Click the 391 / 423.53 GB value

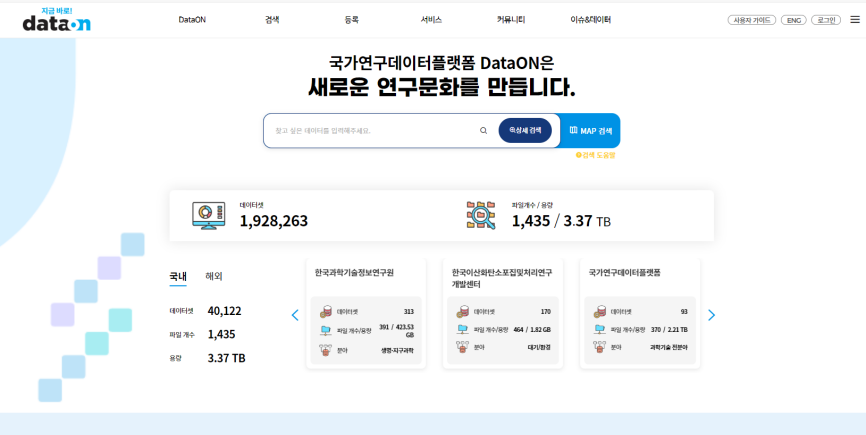point(397,331)
